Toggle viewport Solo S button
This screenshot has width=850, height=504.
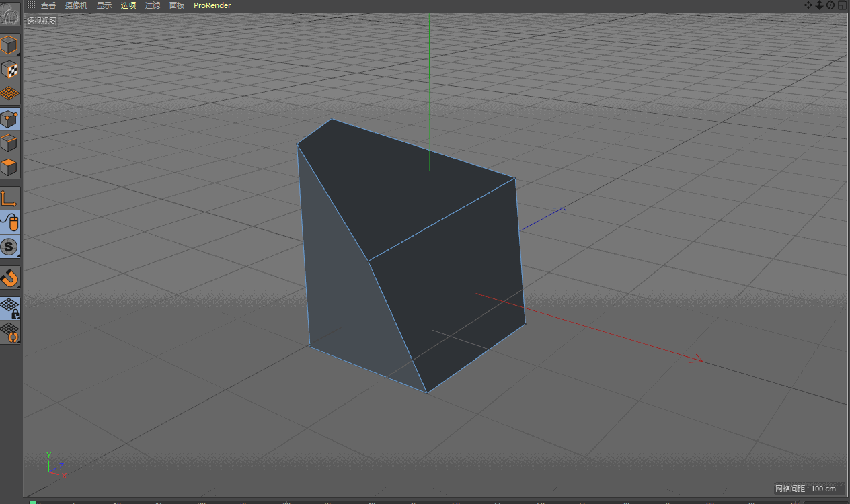[9, 247]
